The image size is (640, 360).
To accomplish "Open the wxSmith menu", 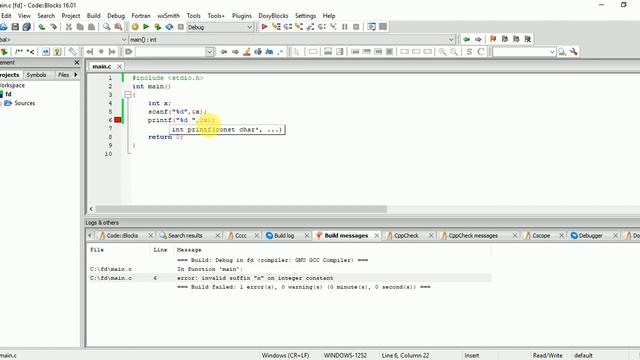I will pyautogui.click(x=169, y=16).
